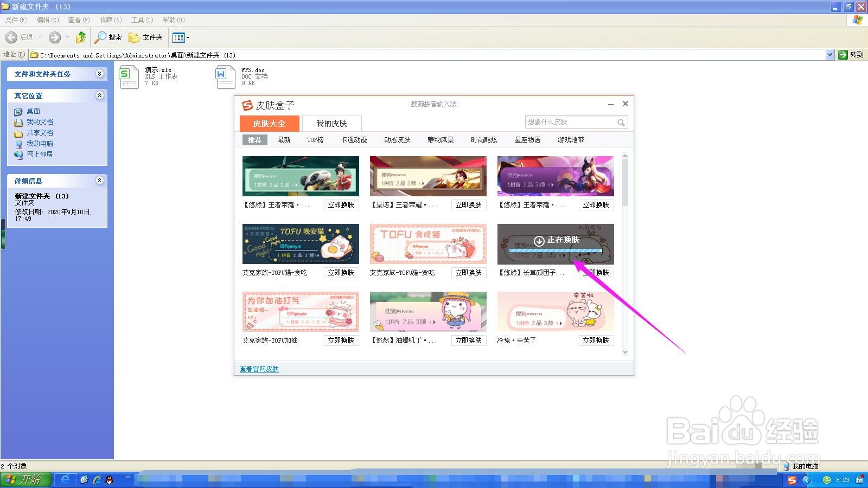This screenshot has width=868, height=488.
Task: Click the purple fox 王者荣耀 skin thumbnail
Action: coord(556,176)
